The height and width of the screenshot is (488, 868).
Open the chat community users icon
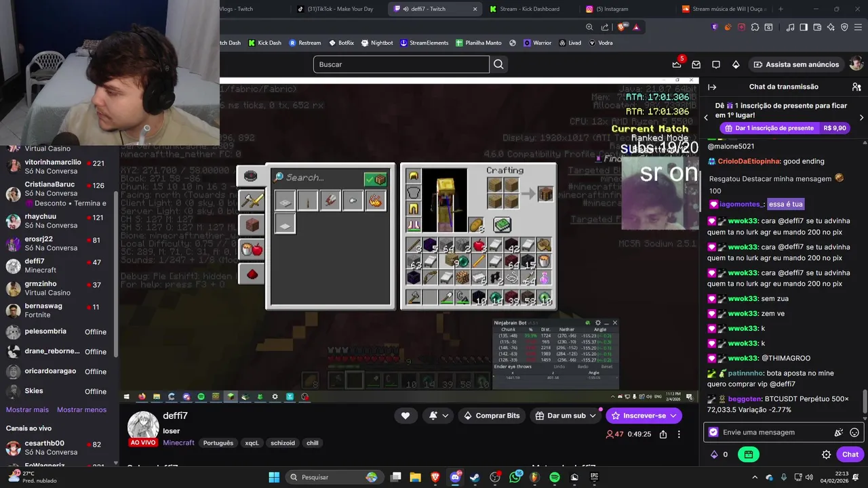(x=856, y=87)
